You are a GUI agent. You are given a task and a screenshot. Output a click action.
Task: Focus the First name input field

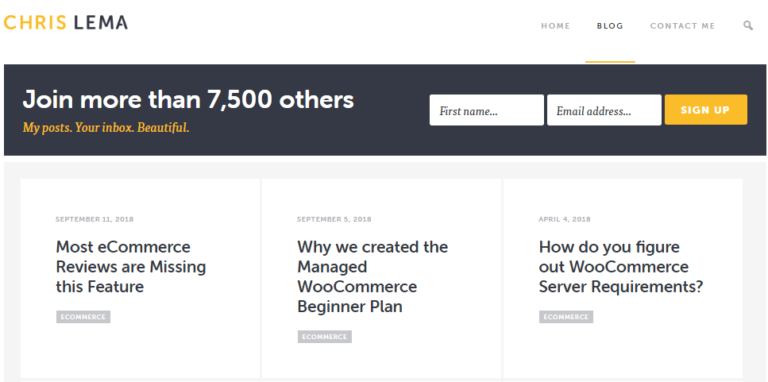486,110
